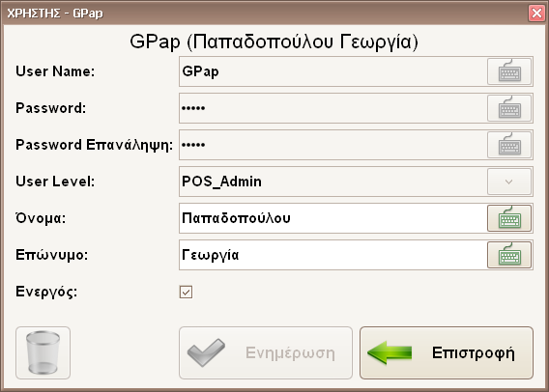This screenshot has height=392, width=549.
Task: Close the ΧΡΗΣΤΗΣ - GPap window
Action: coord(536,14)
